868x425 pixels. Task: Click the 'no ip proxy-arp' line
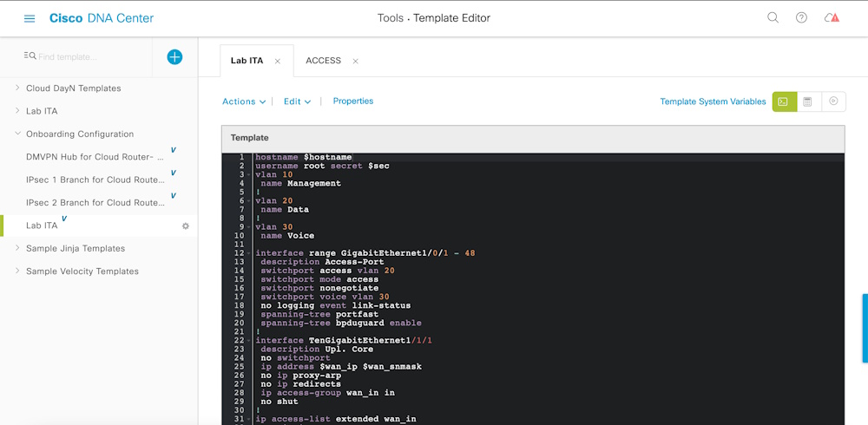point(300,376)
